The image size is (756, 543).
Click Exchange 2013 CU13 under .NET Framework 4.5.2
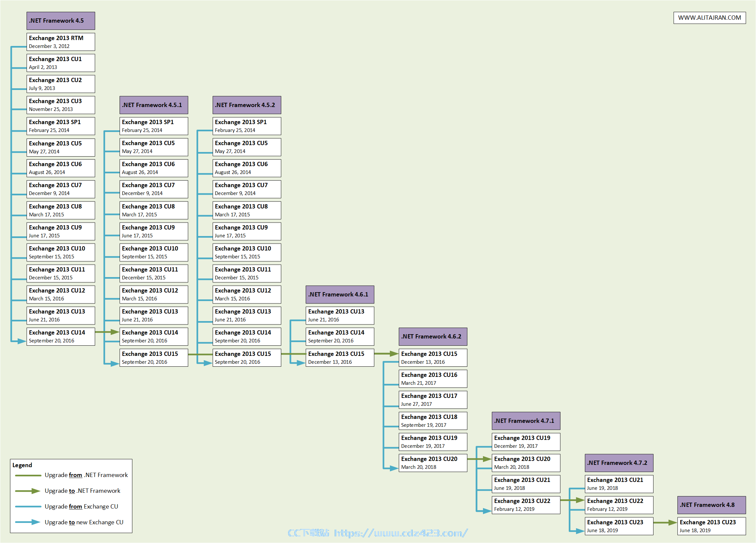pos(247,315)
